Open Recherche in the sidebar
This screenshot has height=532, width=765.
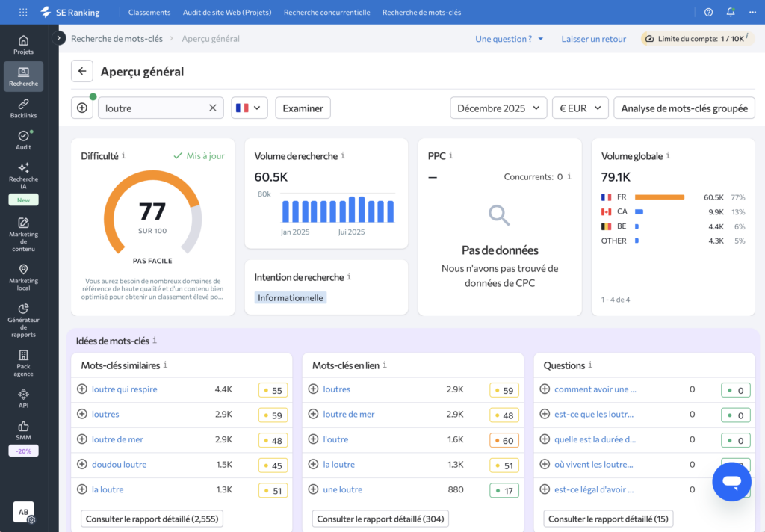(x=23, y=77)
